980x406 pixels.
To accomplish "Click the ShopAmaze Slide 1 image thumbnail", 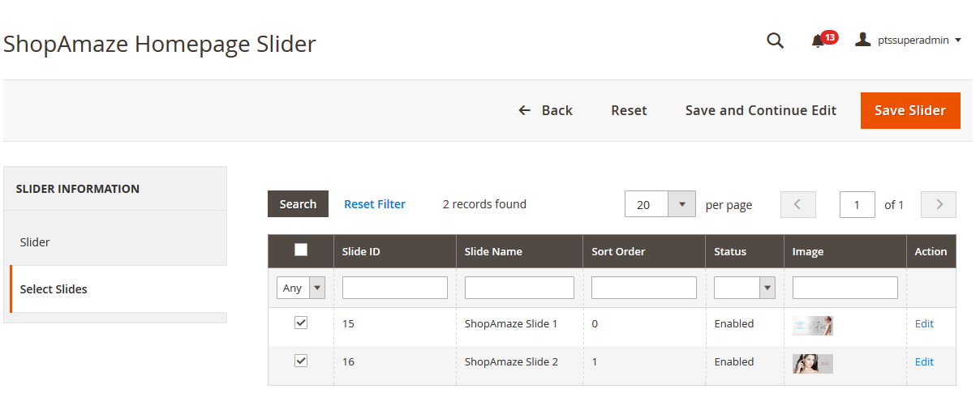I will pos(813,325).
